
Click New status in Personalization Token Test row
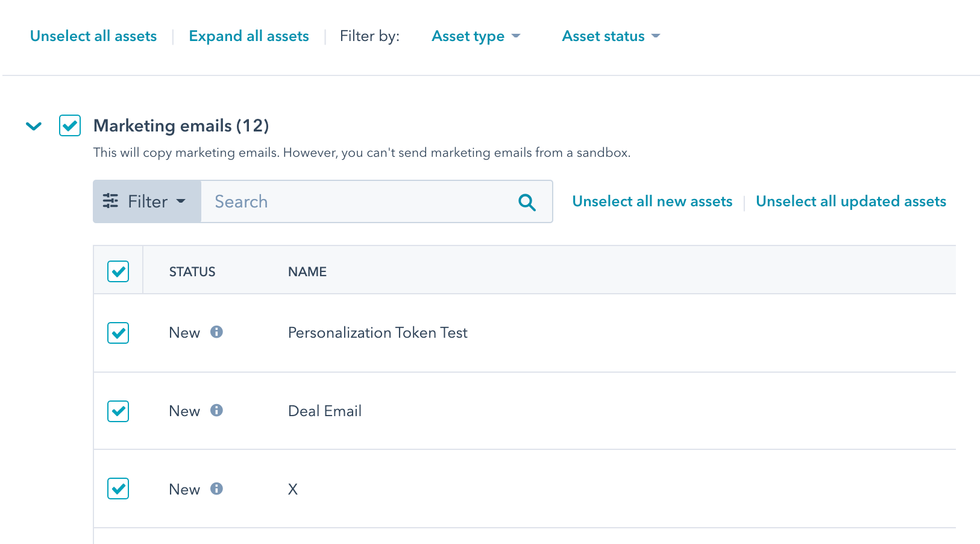click(x=184, y=333)
